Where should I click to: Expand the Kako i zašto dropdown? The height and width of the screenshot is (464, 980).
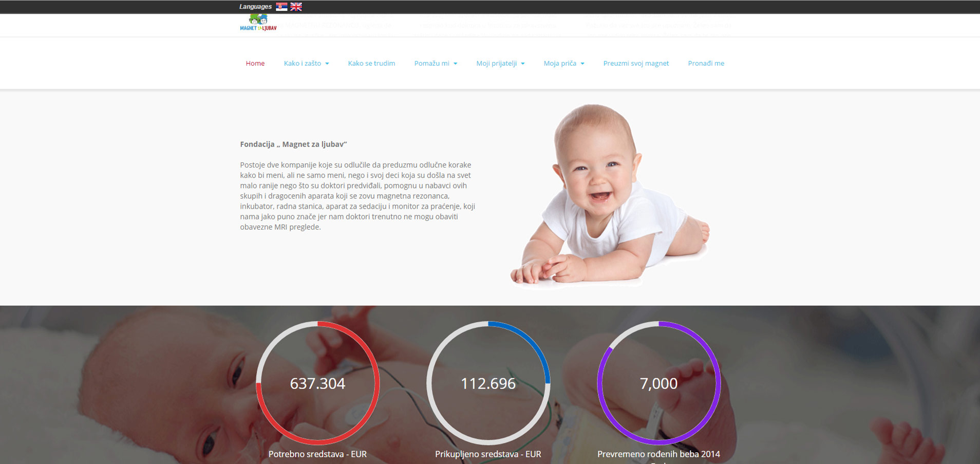[307, 63]
